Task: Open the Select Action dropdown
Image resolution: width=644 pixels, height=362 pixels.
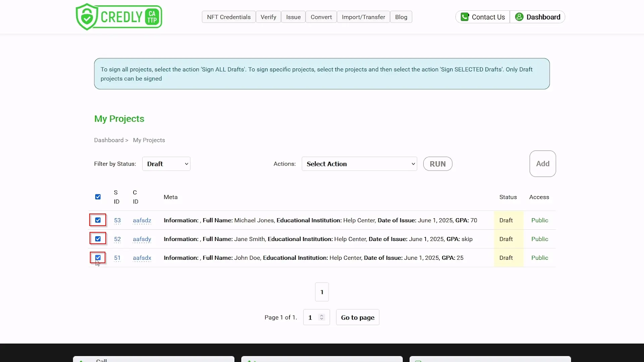Action: [x=359, y=164]
